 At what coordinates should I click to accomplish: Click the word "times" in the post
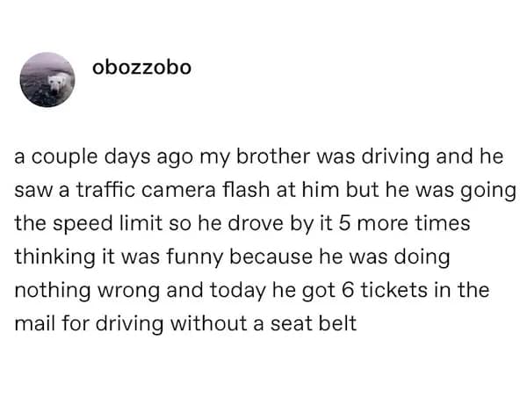(x=442, y=223)
